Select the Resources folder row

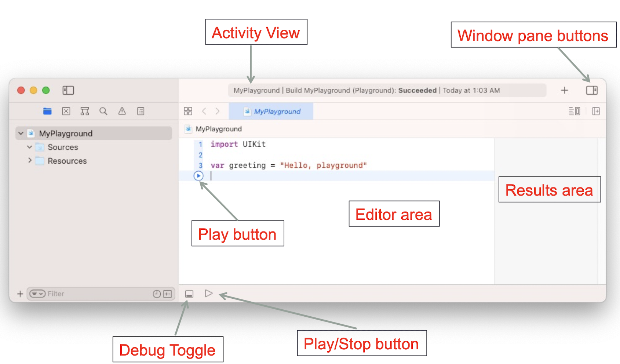tap(94, 161)
